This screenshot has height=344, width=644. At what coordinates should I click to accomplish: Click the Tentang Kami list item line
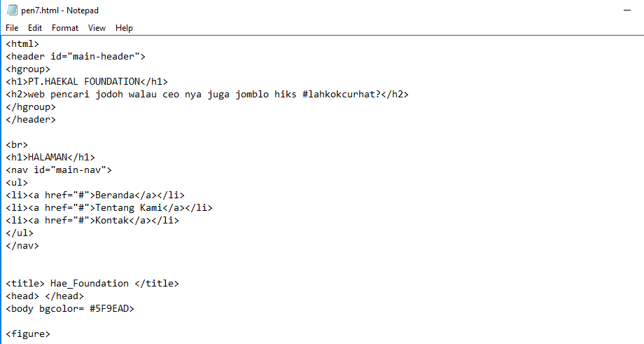pos(108,208)
